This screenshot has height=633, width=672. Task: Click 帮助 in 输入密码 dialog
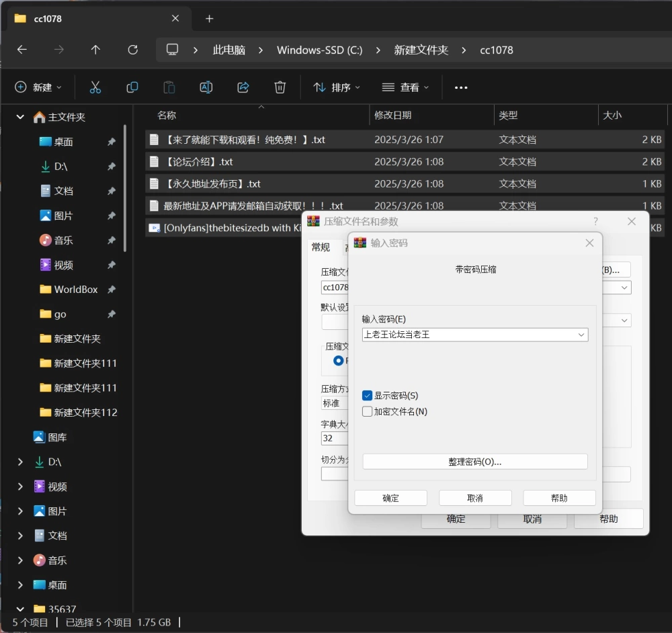559,498
